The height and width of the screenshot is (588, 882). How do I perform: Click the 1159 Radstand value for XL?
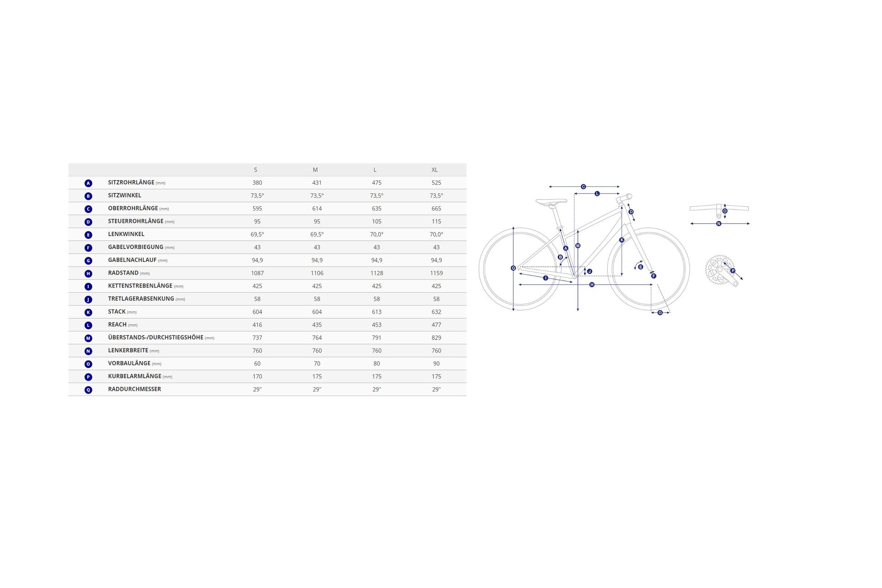[x=436, y=273]
